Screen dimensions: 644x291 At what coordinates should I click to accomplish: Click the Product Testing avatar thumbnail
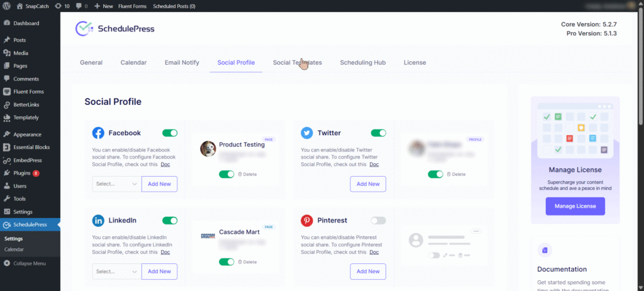pyautogui.click(x=208, y=148)
